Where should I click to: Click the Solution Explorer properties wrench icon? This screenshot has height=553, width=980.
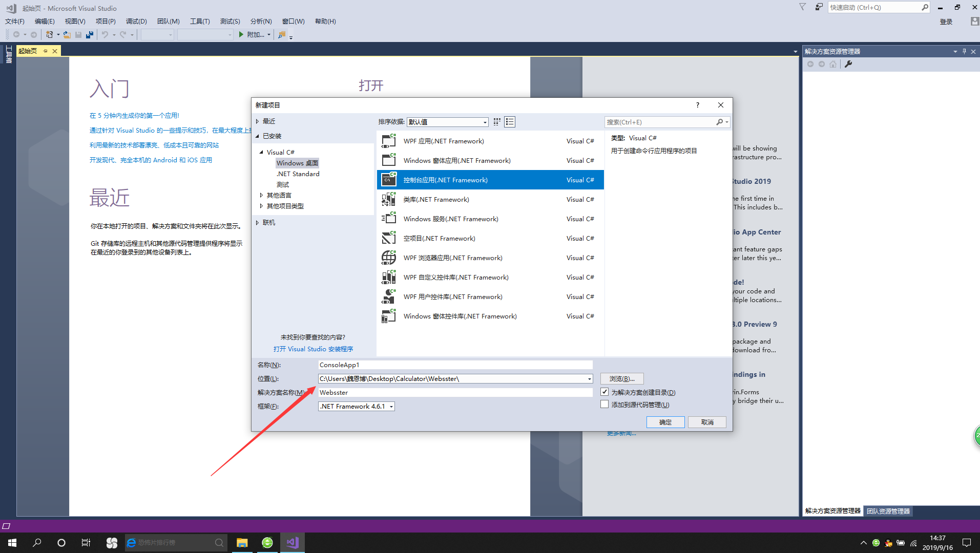(x=848, y=64)
